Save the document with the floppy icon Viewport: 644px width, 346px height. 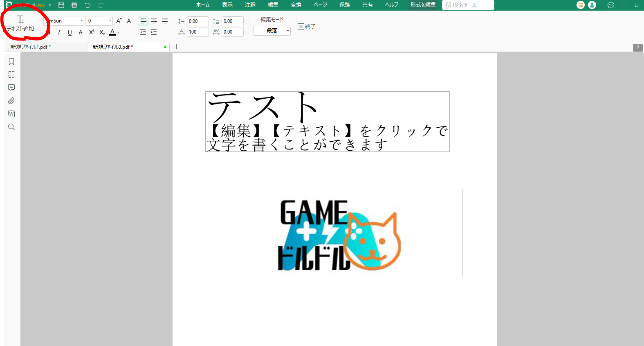[x=61, y=5]
